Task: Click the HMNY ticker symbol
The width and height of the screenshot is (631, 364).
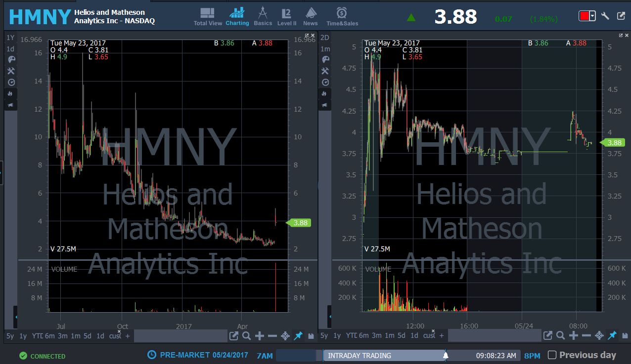Action: click(40, 17)
